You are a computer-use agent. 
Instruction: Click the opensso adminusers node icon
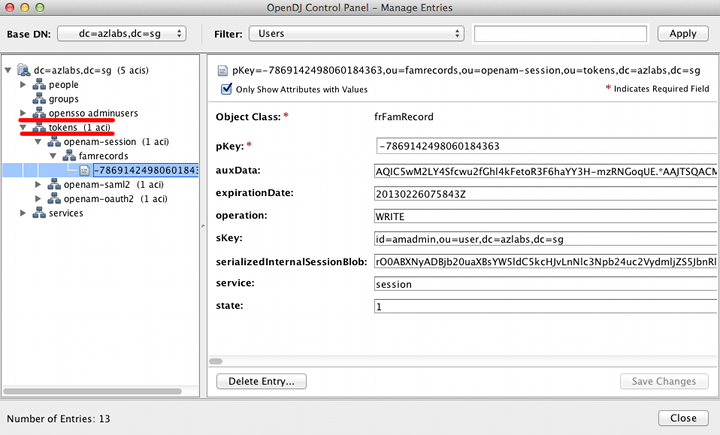coord(39,113)
